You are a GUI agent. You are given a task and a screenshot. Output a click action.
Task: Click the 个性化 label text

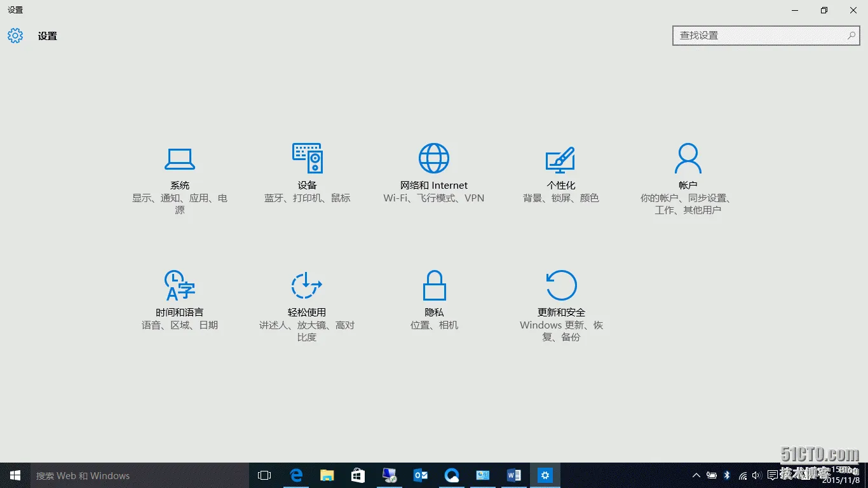561,186
